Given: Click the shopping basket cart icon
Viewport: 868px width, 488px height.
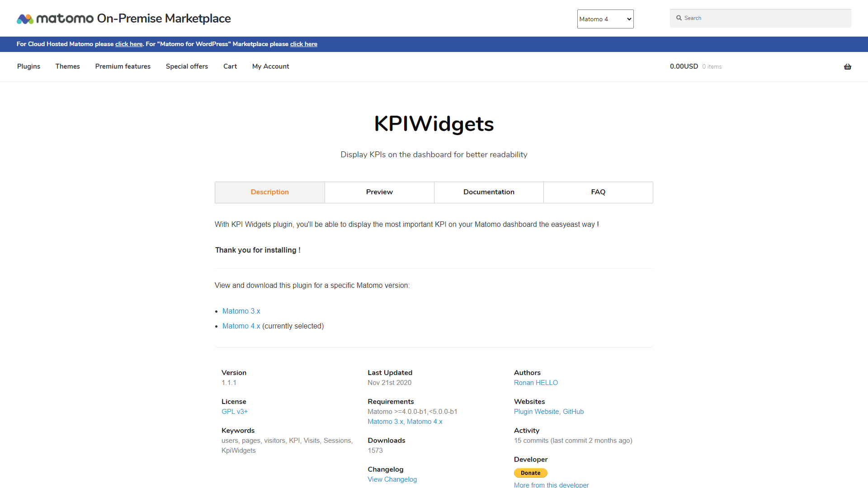Looking at the screenshot, I should coord(847,67).
